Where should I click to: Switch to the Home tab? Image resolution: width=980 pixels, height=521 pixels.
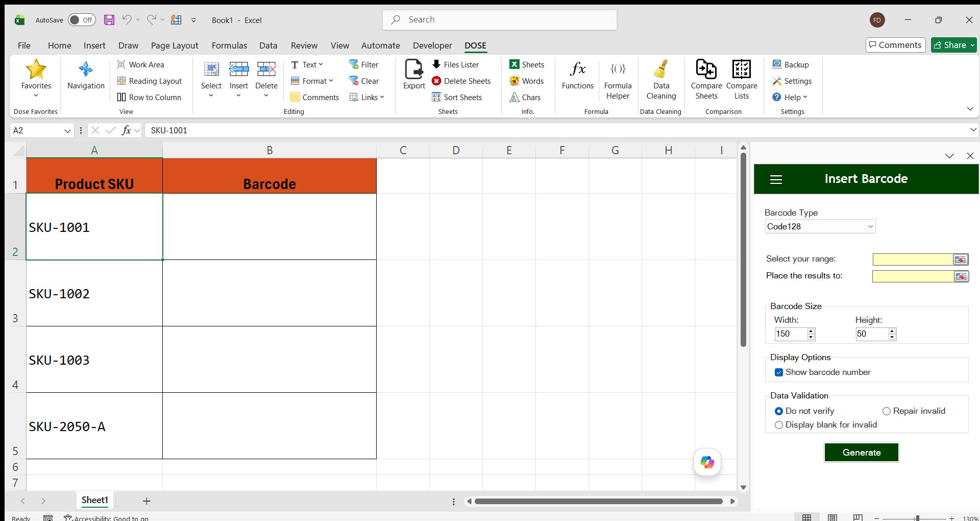[x=60, y=45]
